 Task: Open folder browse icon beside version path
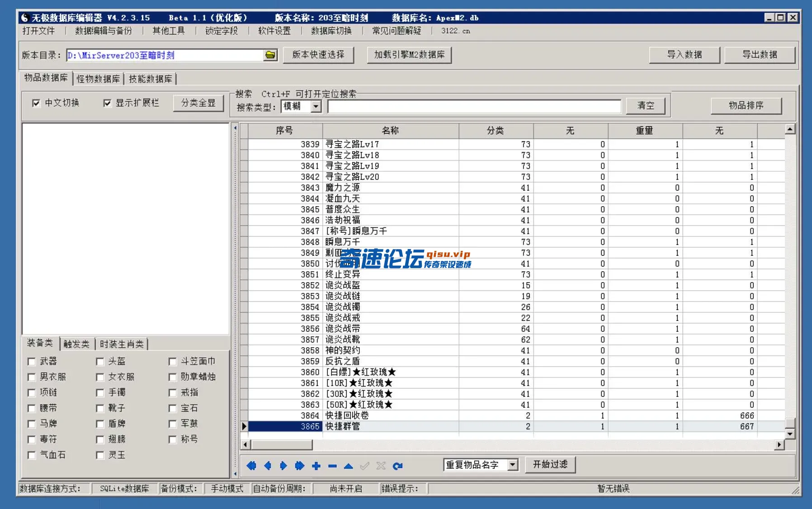[x=270, y=55]
